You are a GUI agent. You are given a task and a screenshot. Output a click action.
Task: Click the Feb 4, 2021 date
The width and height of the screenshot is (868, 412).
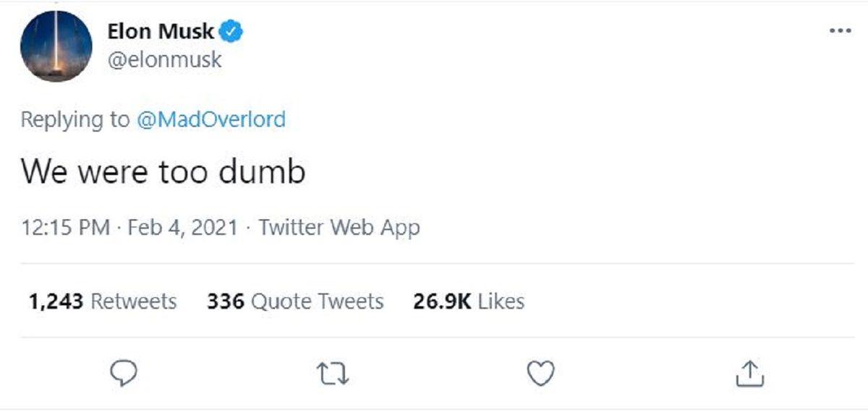pos(182,228)
